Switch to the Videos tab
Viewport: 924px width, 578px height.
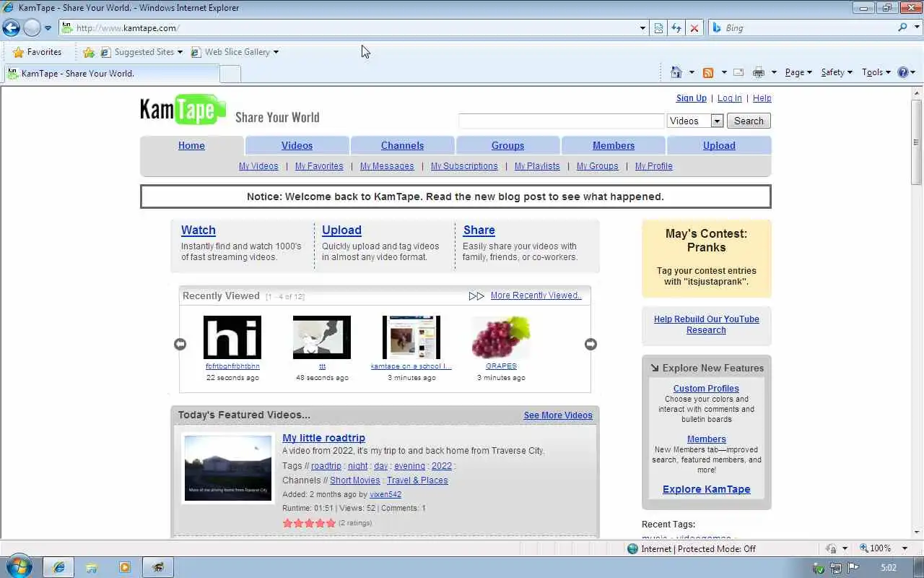[297, 145]
